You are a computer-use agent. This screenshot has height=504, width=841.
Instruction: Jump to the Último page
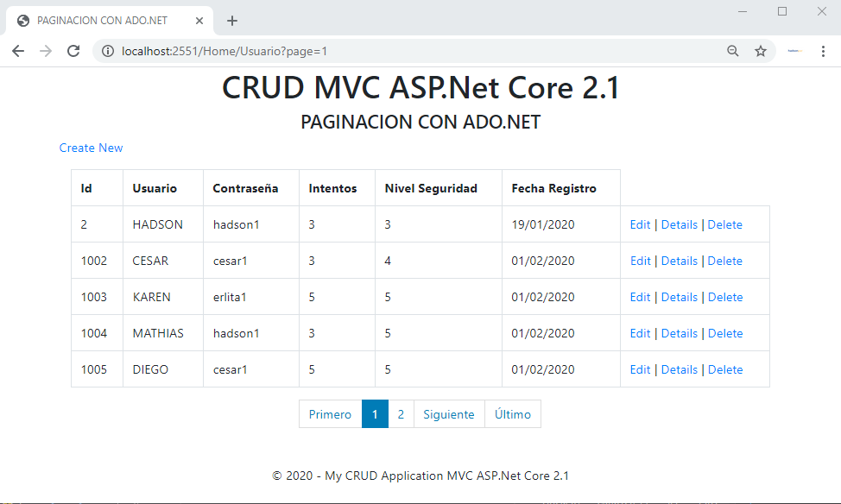pyautogui.click(x=512, y=413)
